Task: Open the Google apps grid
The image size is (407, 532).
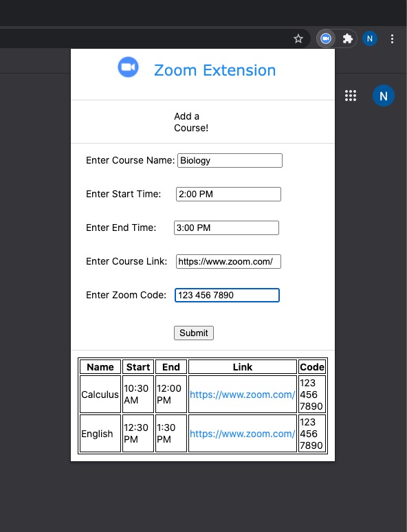Action: (351, 96)
